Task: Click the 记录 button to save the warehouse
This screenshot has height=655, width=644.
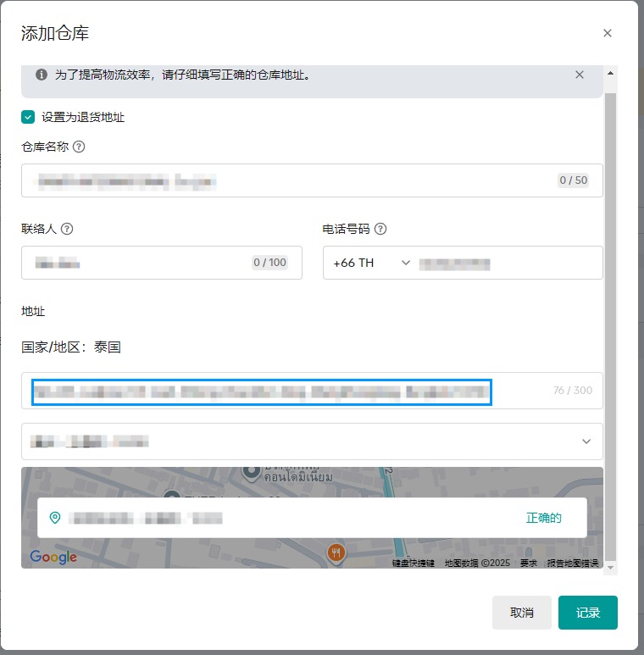Action: click(587, 613)
